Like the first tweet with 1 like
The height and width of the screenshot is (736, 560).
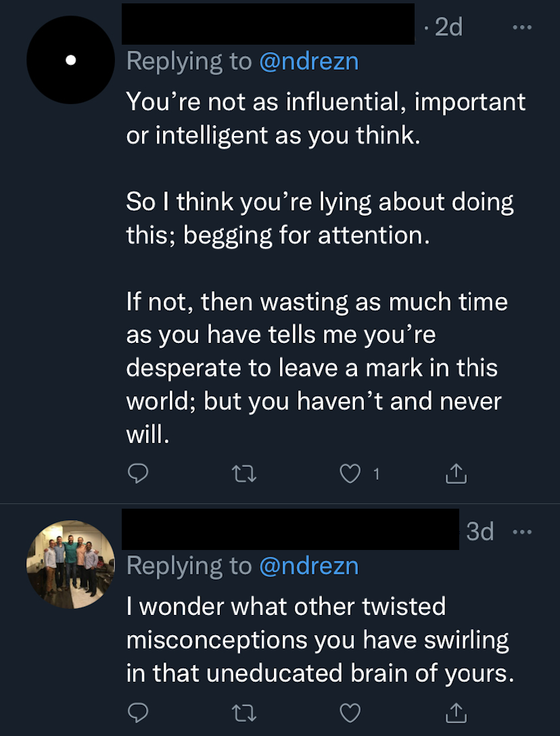(350, 474)
